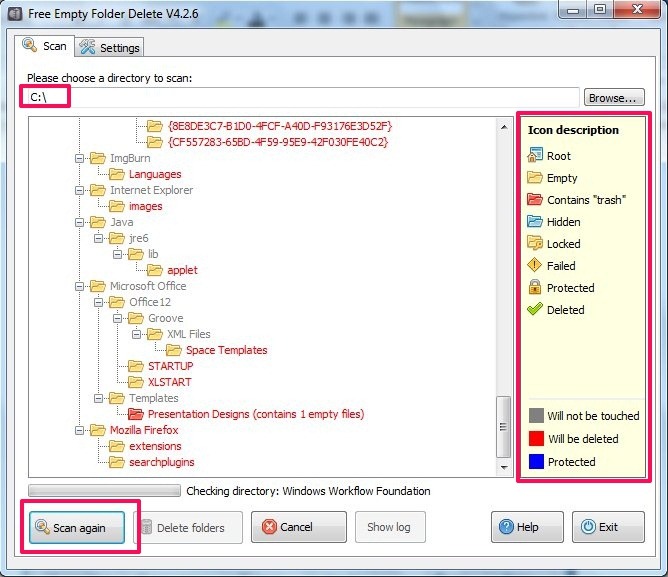Select the Space Templates folder name
Viewport: 668px width, 577px height.
(227, 350)
